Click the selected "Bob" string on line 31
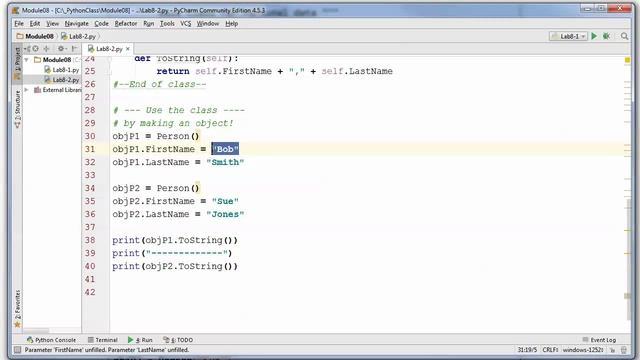This screenshot has width=640, height=360. click(x=225, y=149)
